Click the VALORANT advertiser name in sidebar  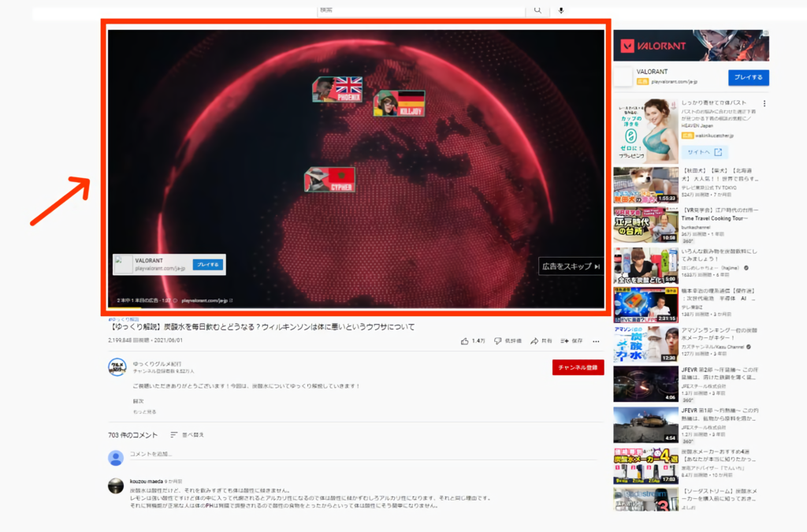pyautogui.click(x=652, y=72)
